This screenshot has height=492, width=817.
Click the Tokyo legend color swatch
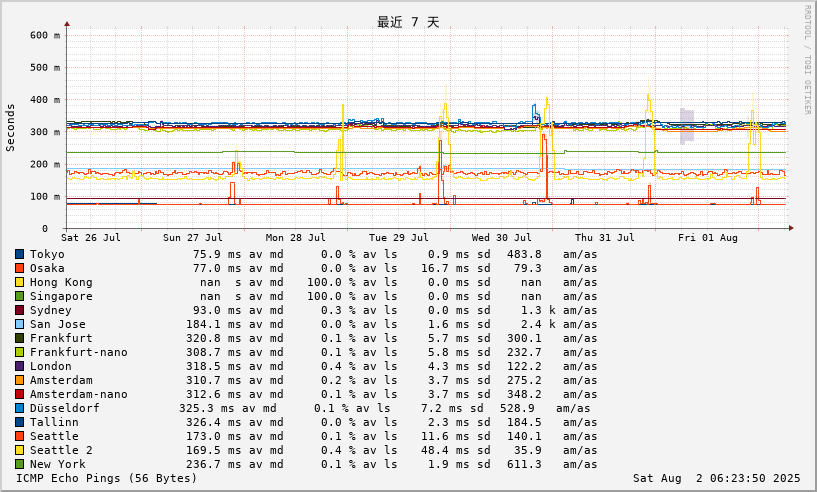[19, 254]
